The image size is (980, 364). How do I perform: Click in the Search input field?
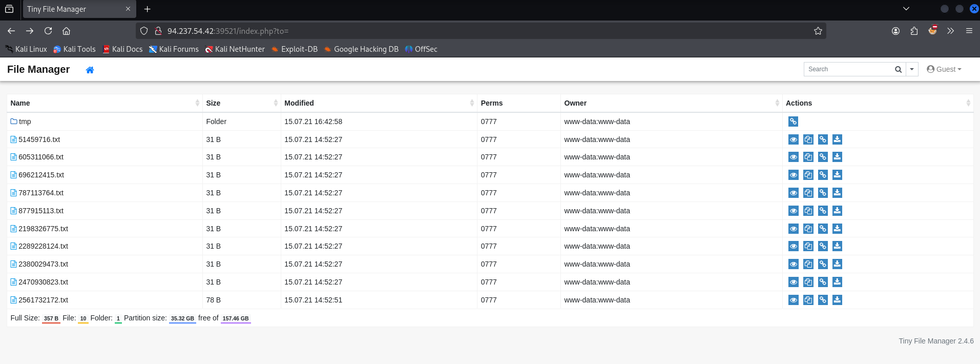848,69
